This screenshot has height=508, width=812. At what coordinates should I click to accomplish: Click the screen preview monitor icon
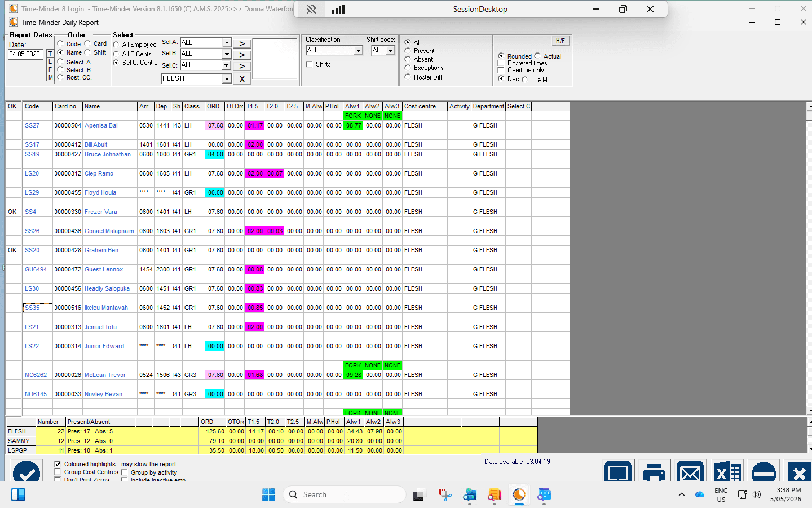click(x=618, y=471)
